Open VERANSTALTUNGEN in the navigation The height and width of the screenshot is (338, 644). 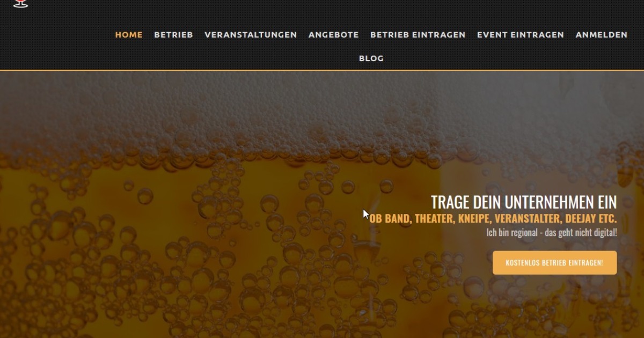(251, 35)
